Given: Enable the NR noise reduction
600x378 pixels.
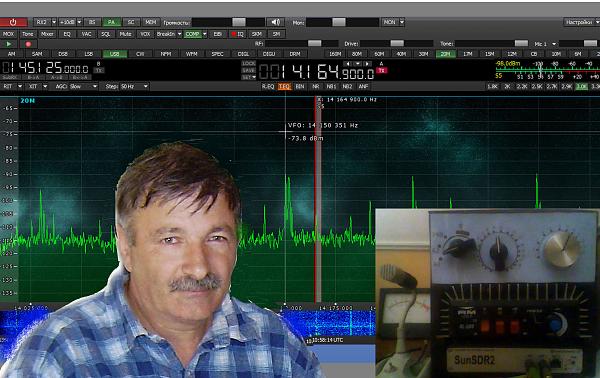Looking at the screenshot, I should (316, 86).
